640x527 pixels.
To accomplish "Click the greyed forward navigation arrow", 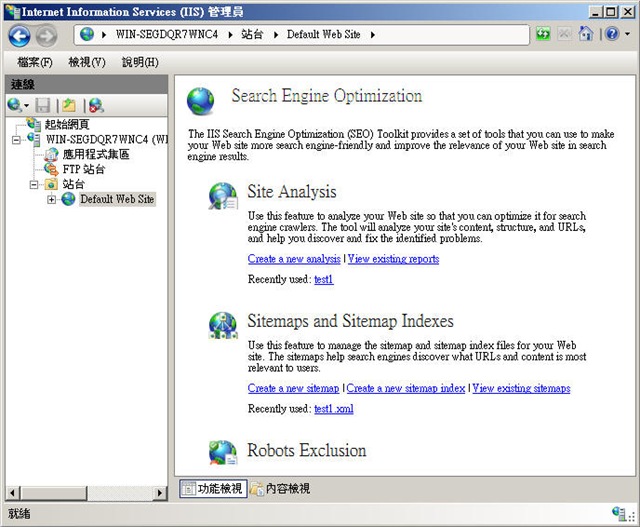I will (x=47, y=36).
